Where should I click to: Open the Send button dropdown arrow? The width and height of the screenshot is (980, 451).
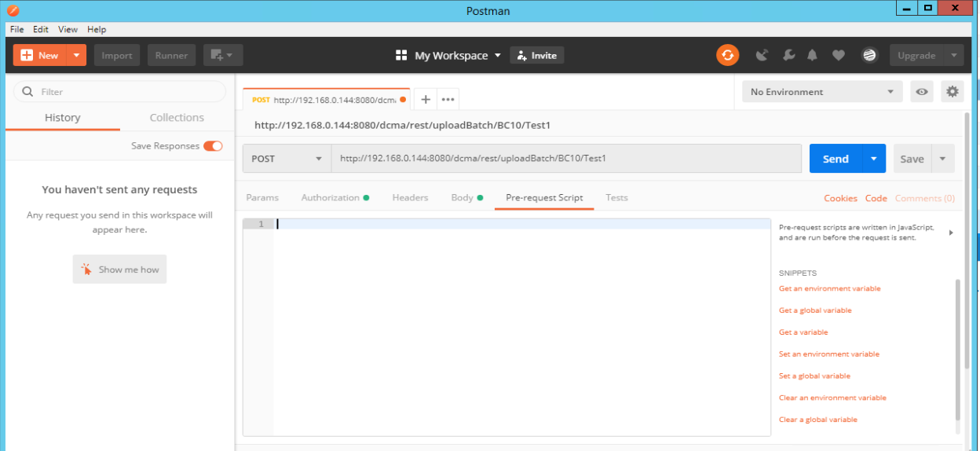(873, 159)
